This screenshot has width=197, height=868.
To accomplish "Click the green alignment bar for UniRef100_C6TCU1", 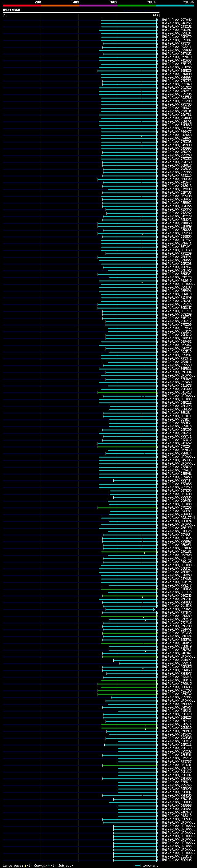I will click(x=130, y=765).
